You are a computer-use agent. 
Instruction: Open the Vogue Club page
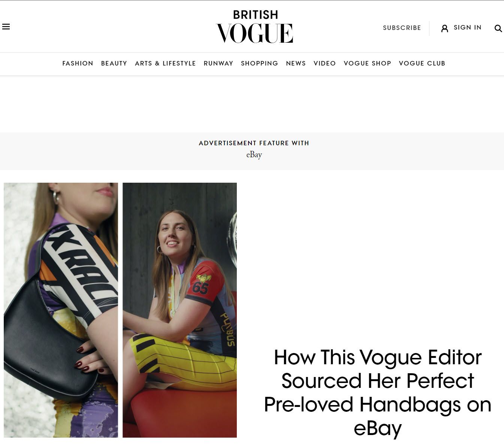point(422,63)
